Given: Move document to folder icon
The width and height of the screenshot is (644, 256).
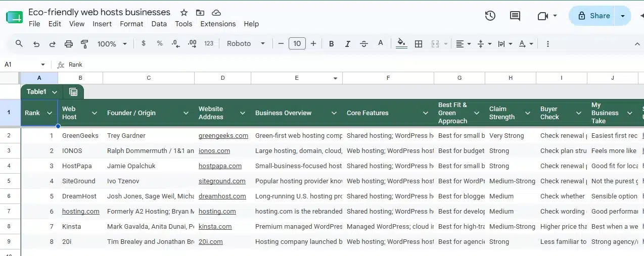Looking at the screenshot, I should [200, 13].
